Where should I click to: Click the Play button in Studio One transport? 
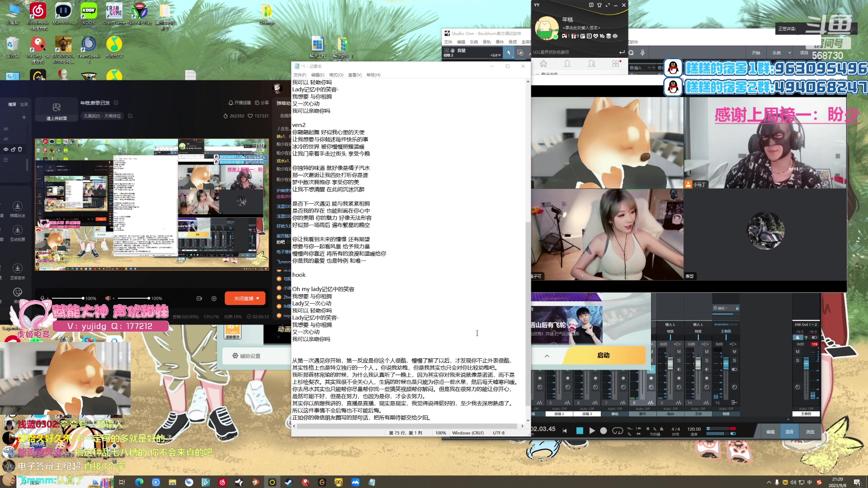click(x=592, y=431)
